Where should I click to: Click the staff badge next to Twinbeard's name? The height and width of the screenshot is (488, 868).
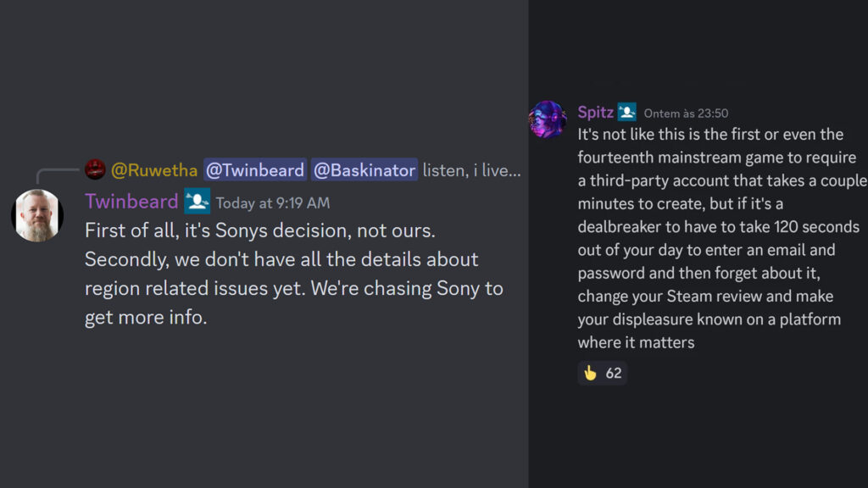[197, 202]
